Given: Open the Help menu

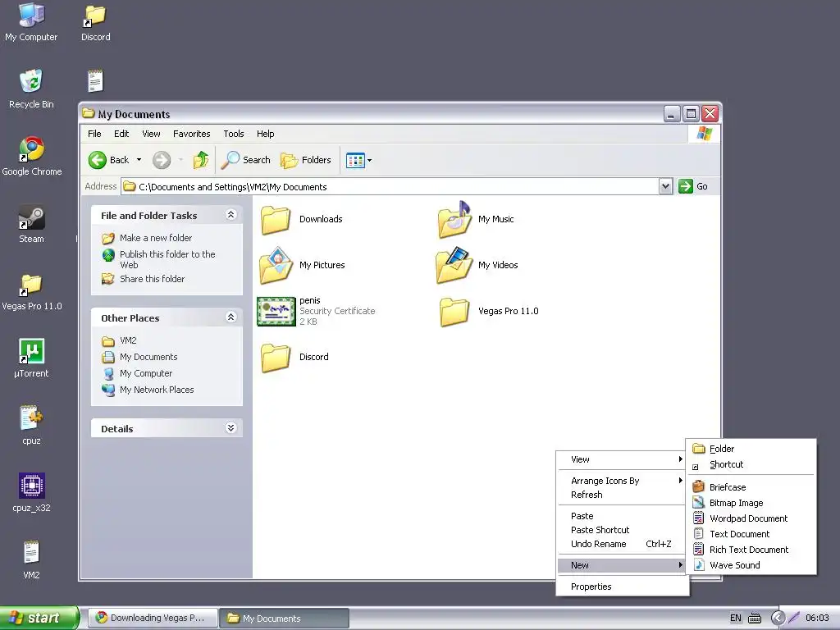Looking at the screenshot, I should pos(265,134).
